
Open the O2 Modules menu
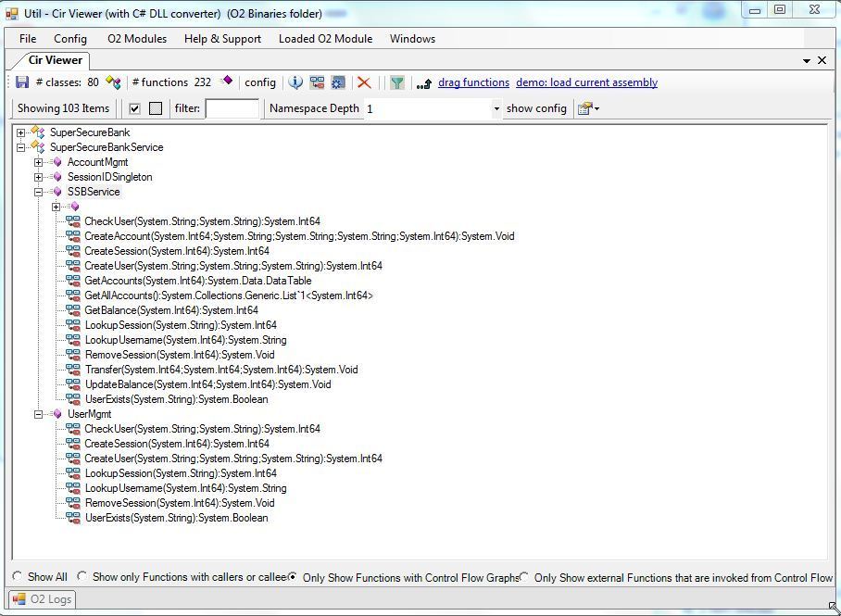[137, 39]
